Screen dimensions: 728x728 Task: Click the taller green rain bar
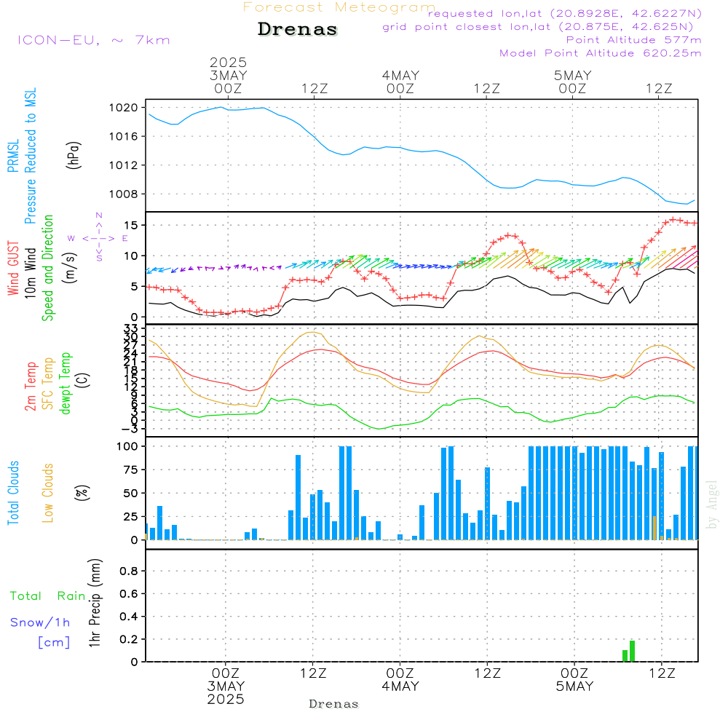click(632, 651)
